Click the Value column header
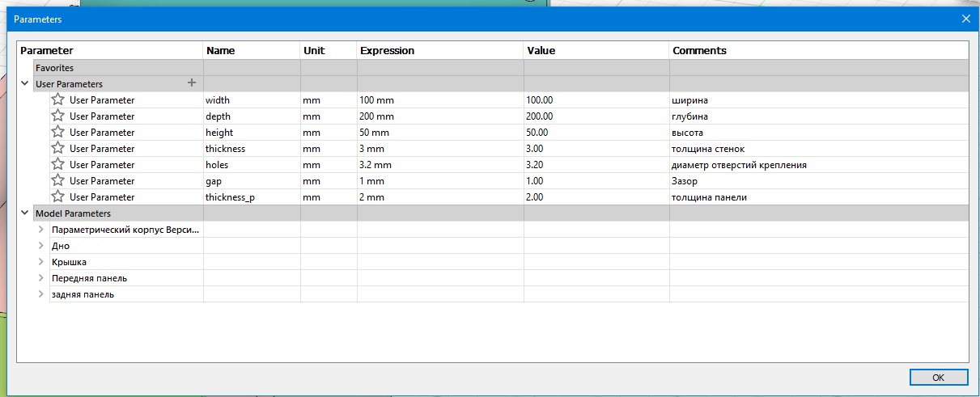Screen dimensions: 980x397 (x=596, y=50)
